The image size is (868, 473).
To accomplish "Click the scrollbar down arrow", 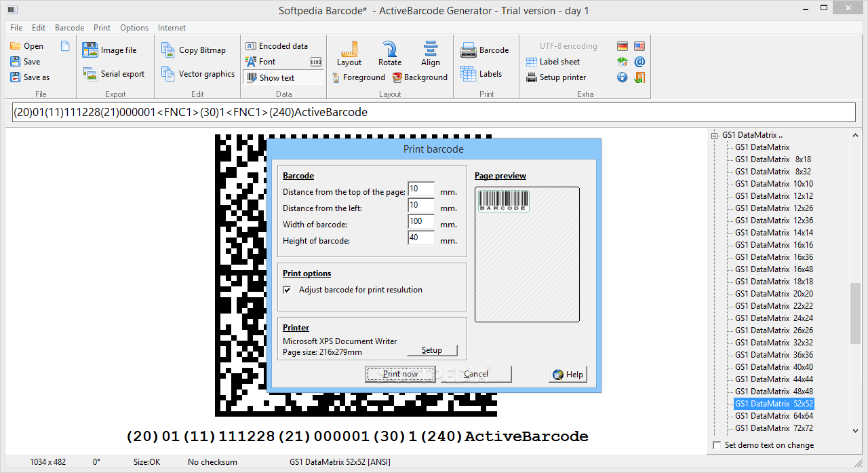I will point(855,430).
